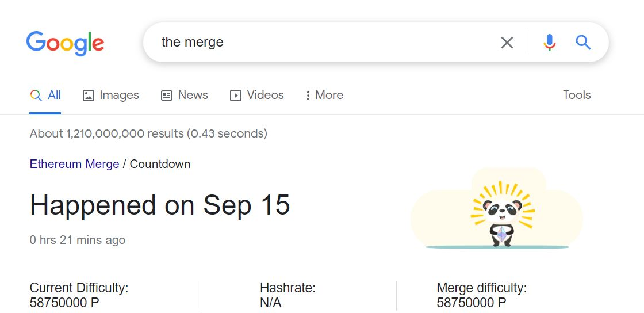The width and height of the screenshot is (644, 313).
Task: Click the blue magnifying glass search icon
Action: coord(583,43)
